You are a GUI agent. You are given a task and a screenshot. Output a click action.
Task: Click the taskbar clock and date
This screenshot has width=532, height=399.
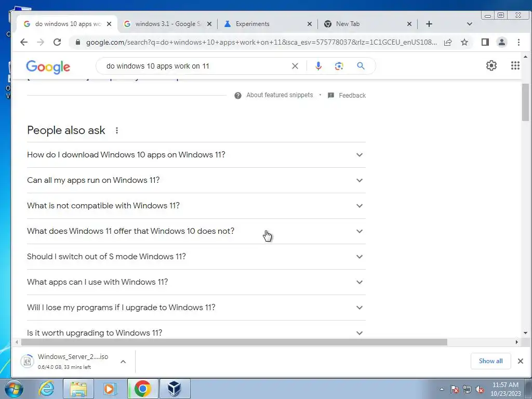click(x=505, y=389)
